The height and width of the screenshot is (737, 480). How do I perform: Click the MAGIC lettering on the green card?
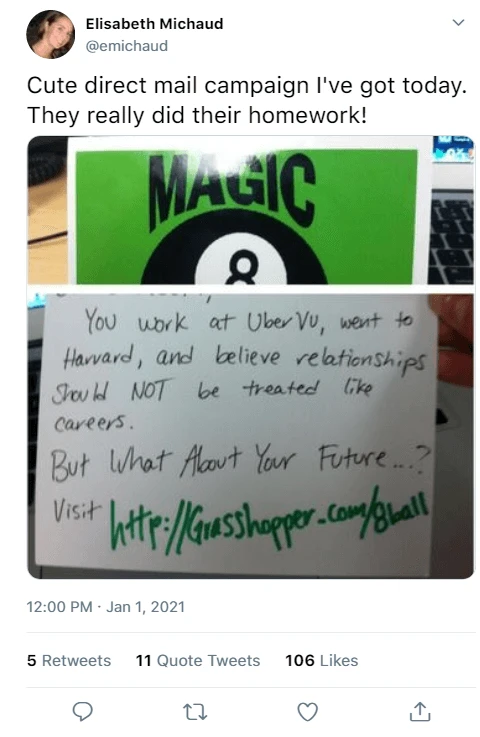[x=231, y=188]
